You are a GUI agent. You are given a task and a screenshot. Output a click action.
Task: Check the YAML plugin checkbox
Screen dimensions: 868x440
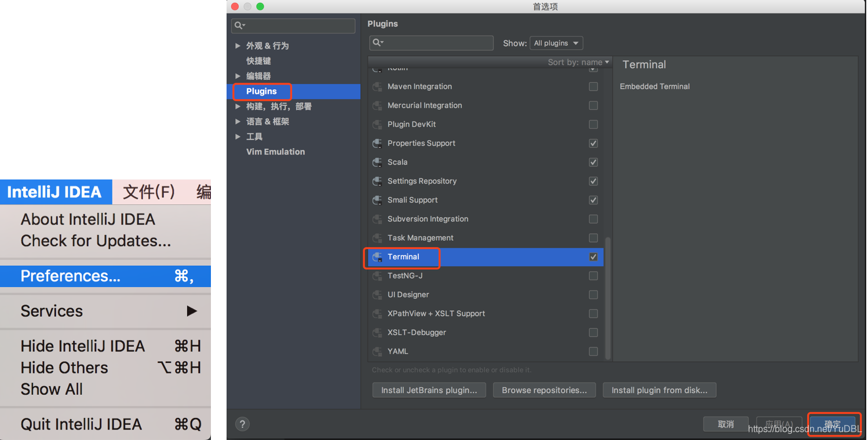pos(593,351)
